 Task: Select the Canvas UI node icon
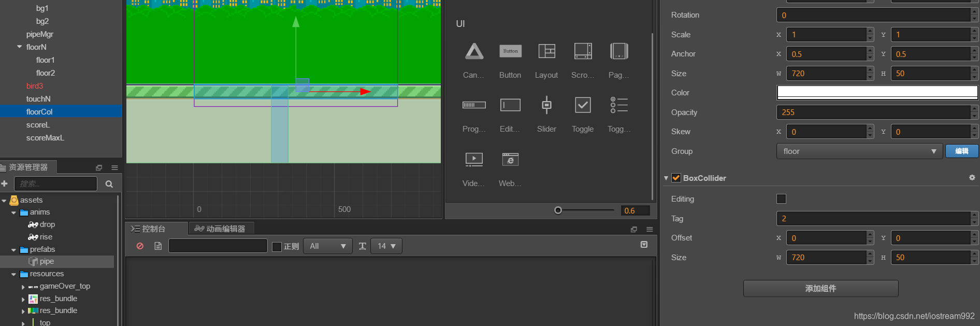click(474, 51)
